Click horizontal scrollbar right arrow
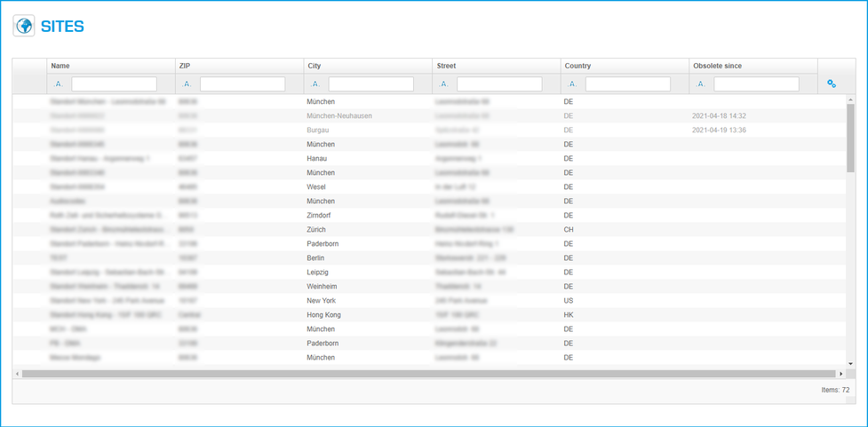The width and height of the screenshot is (868, 427). point(841,374)
